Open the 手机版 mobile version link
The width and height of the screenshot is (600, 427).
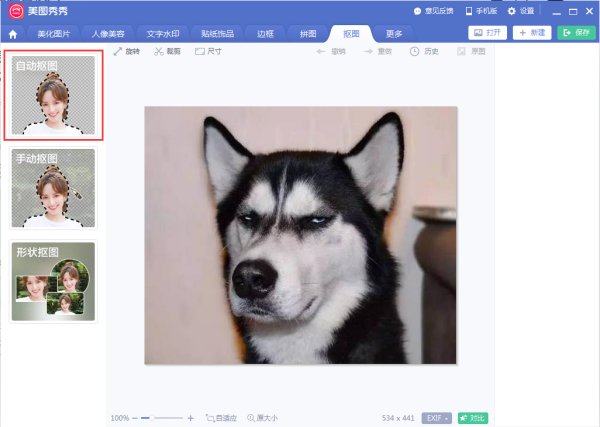(x=481, y=11)
